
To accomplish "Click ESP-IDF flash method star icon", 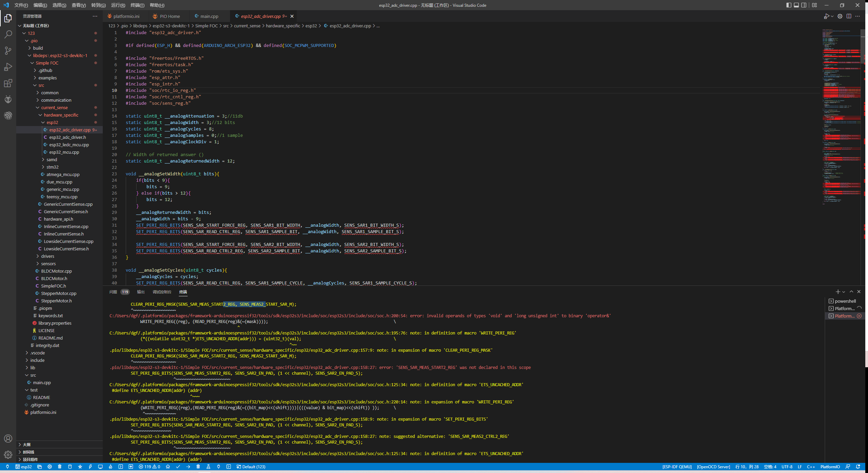I will [80, 467].
